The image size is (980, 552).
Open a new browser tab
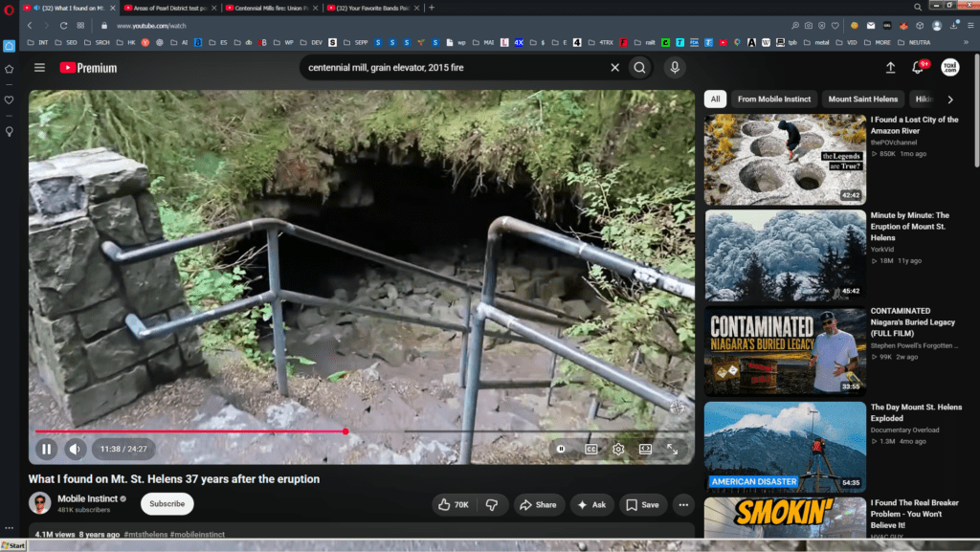pos(432,8)
